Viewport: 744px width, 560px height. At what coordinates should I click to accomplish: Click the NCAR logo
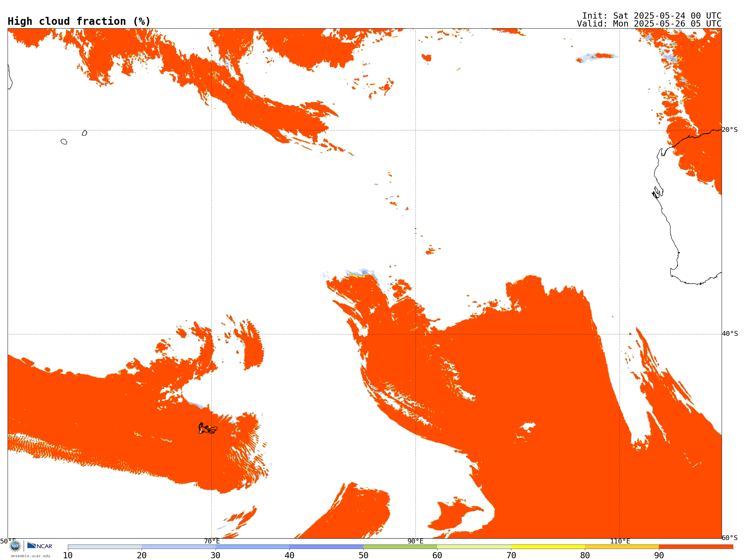tap(40, 546)
